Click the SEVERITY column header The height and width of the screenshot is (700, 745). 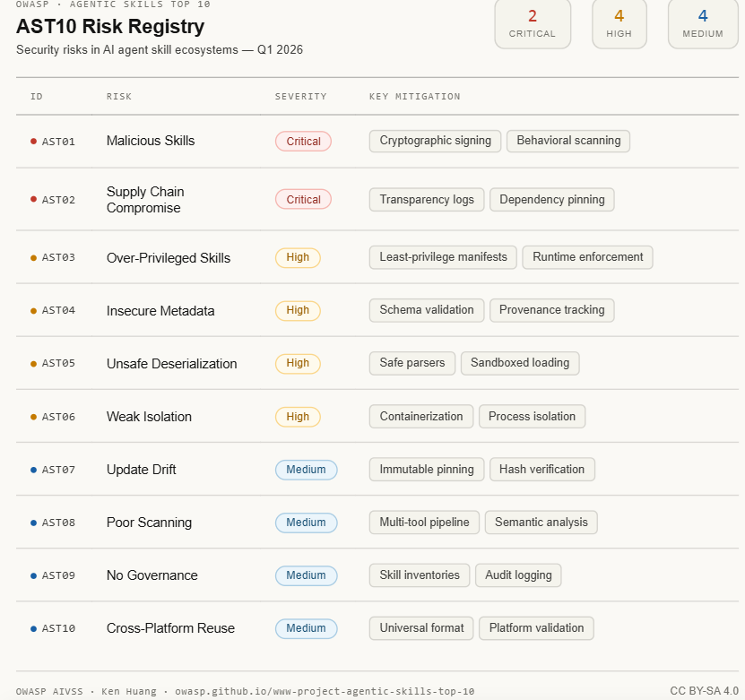tap(300, 97)
